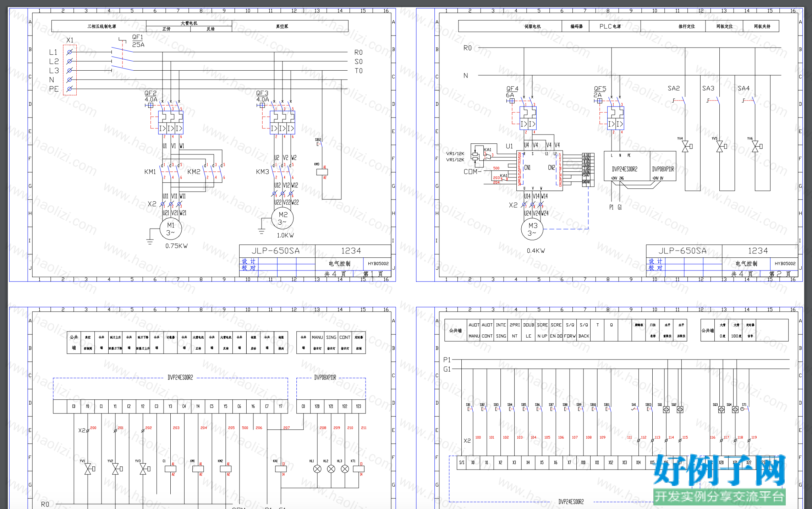Select the X1 red terminal block

click(x=70, y=70)
